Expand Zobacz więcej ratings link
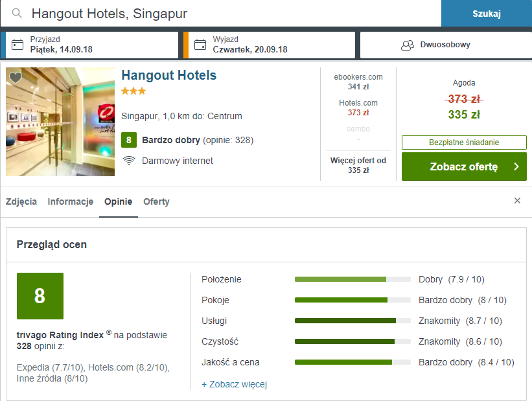The width and height of the screenshot is (532, 401). coord(234,384)
